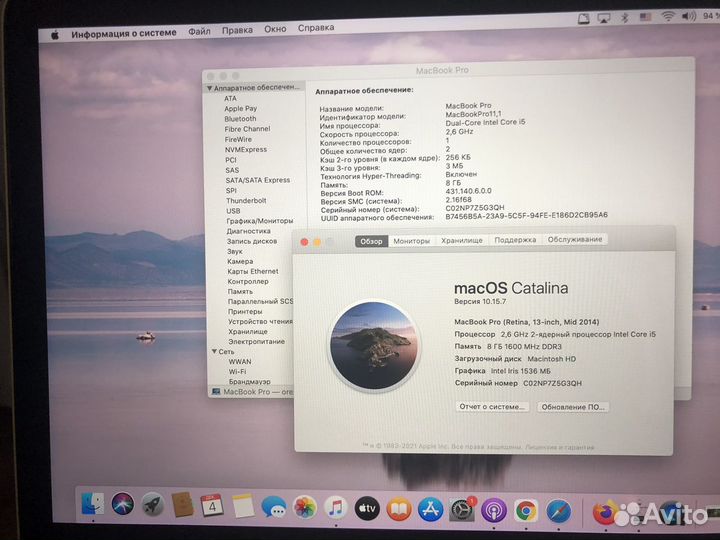The image size is (720, 540).
Task: Open Podcasts app in the Dock
Action: (x=494, y=510)
